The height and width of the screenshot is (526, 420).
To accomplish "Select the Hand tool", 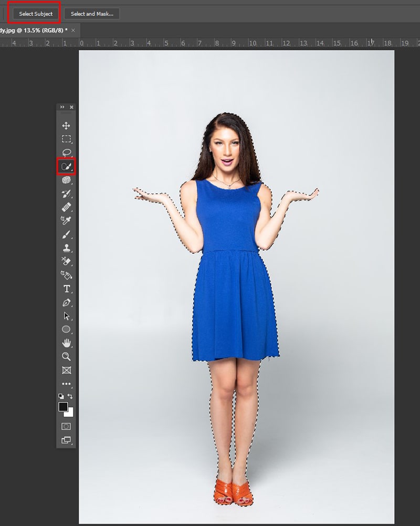I will click(x=66, y=343).
